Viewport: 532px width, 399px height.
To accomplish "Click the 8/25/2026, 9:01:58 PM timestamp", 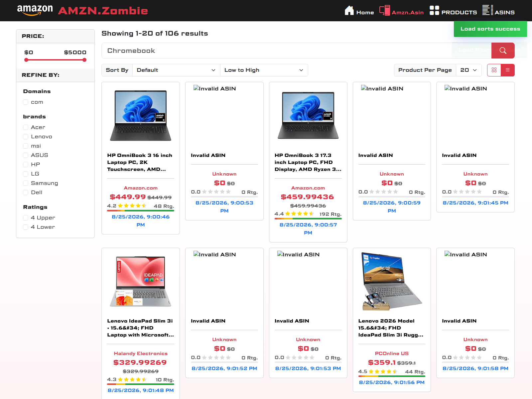I will click(x=475, y=368).
